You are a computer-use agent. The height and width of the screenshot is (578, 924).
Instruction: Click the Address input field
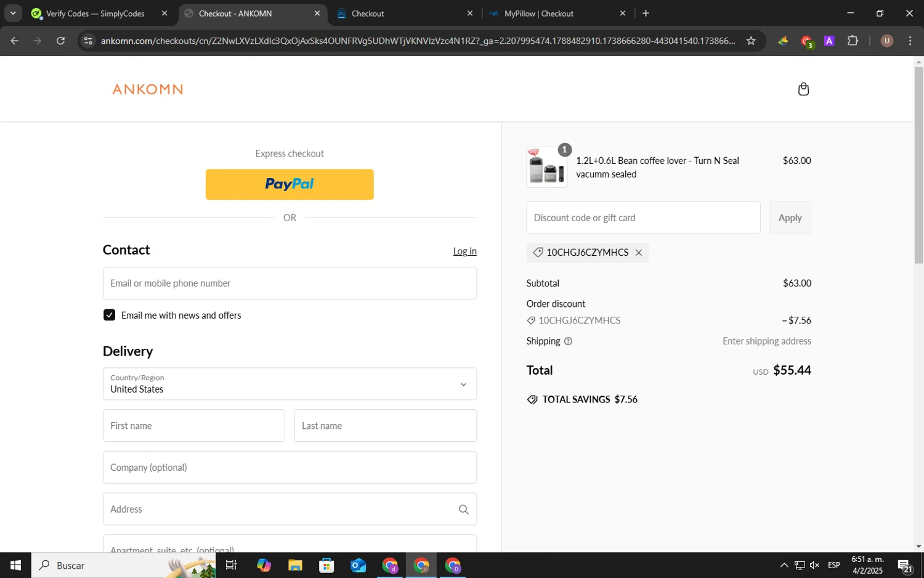tap(290, 510)
